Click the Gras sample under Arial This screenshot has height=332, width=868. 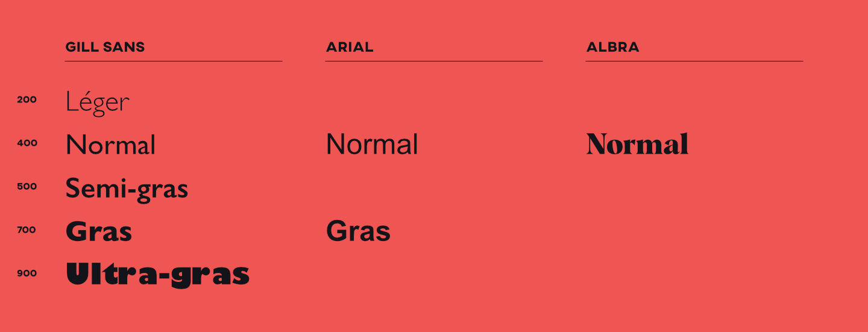tap(358, 232)
